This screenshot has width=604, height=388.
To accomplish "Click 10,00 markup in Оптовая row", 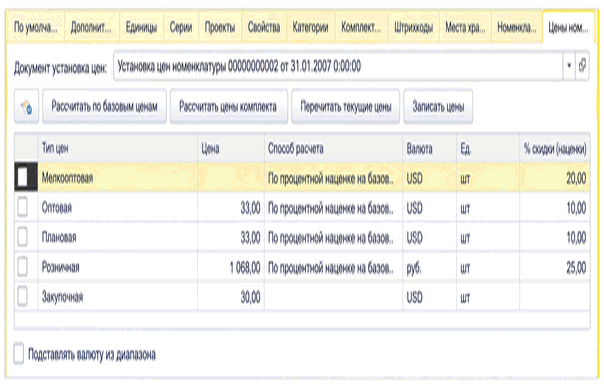I will coord(555,207).
